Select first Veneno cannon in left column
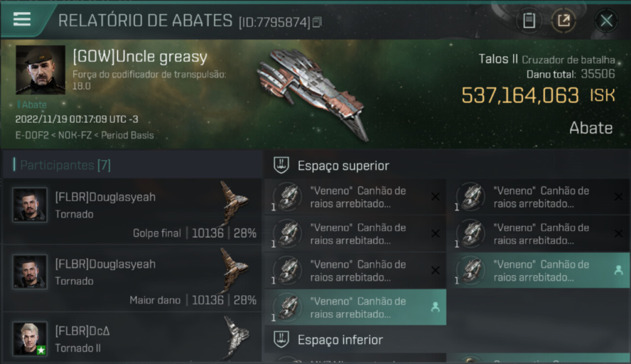 point(355,197)
